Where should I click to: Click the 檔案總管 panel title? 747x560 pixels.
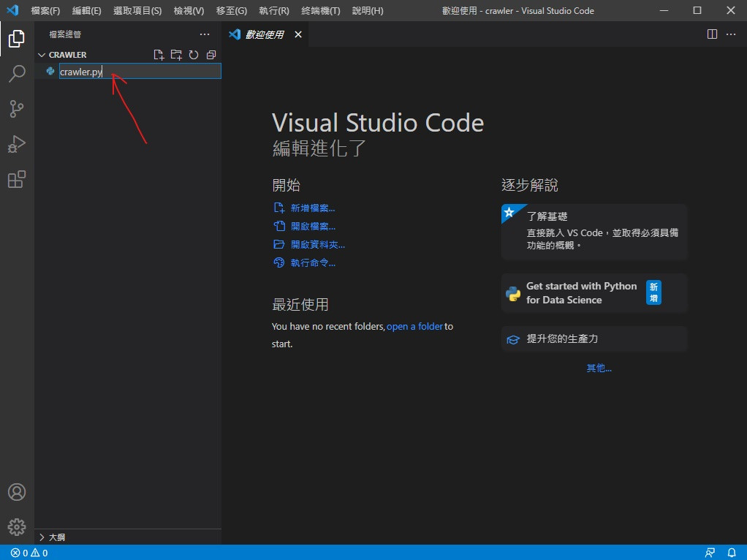click(x=65, y=34)
